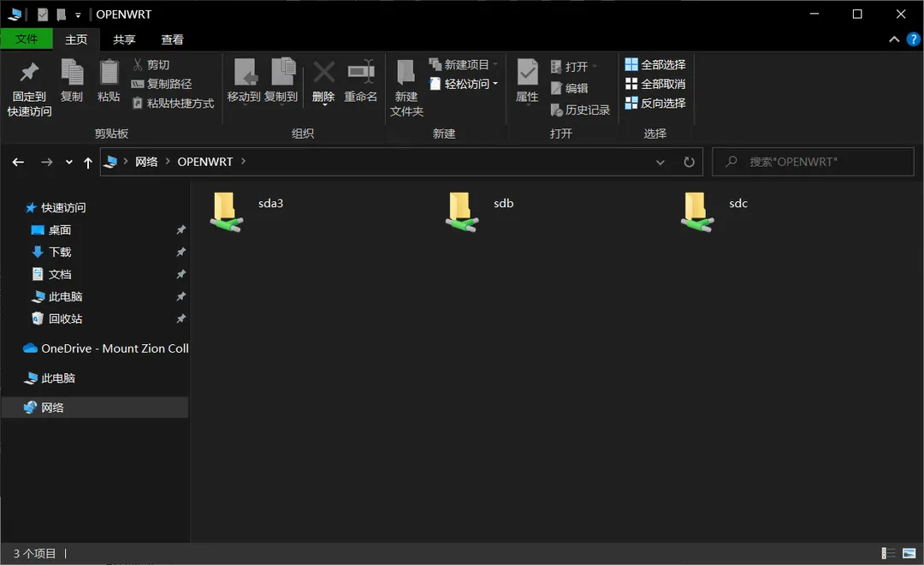The height and width of the screenshot is (565, 924).
Task: Click OPENWRT in the address breadcrumb
Action: 205,162
